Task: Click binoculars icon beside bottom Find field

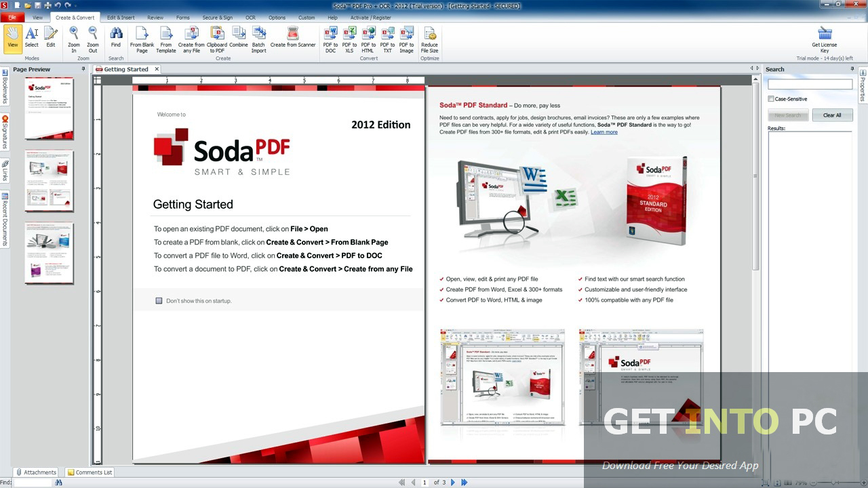Action: [x=58, y=483]
